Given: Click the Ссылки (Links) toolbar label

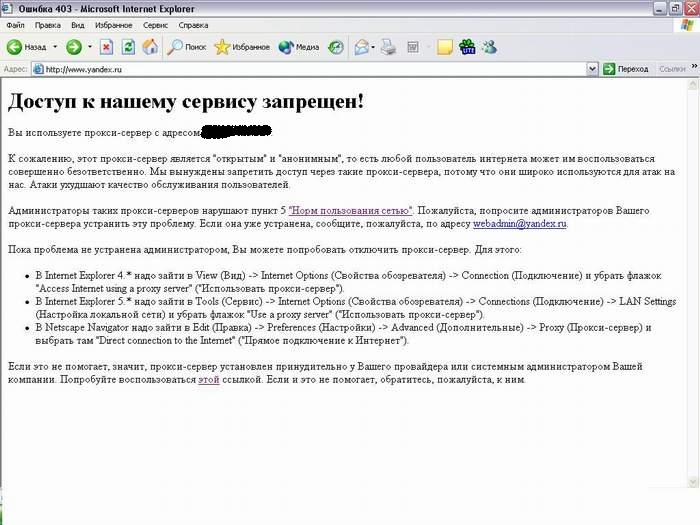Looking at the screenshot, I should click(x=672, y=69).
